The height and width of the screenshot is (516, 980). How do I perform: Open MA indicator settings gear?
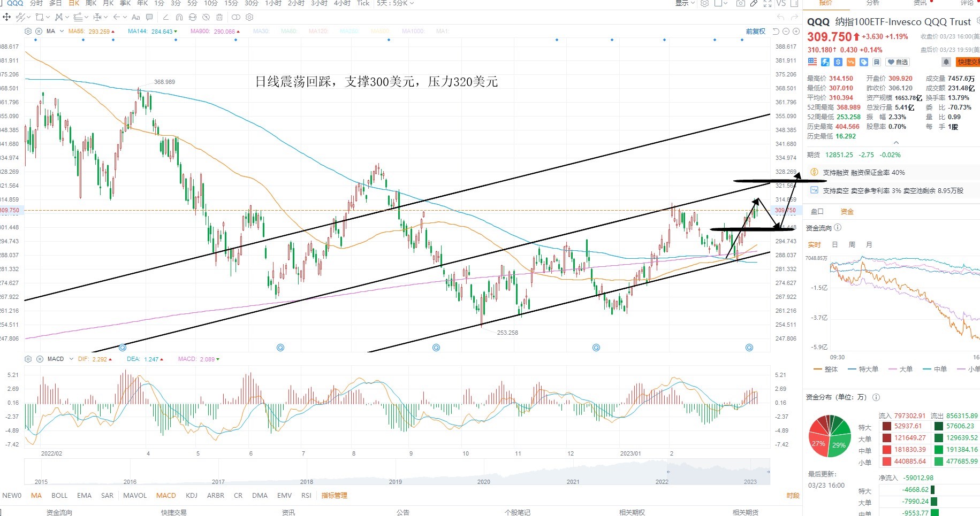tap(28, 31)
